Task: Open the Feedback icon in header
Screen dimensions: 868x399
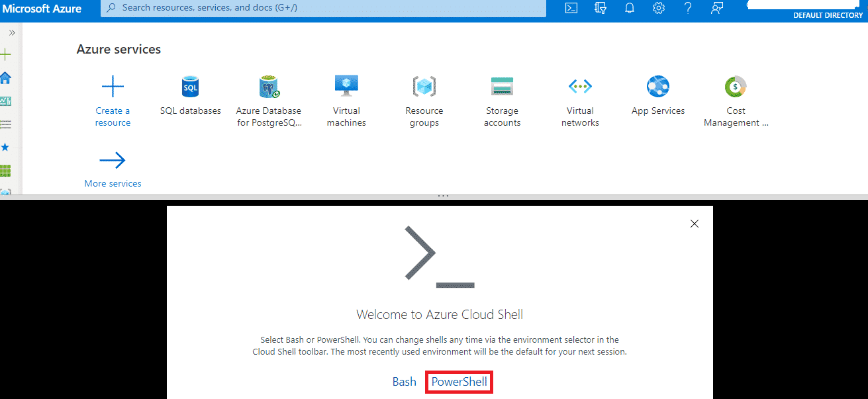Action: [716, 8]
